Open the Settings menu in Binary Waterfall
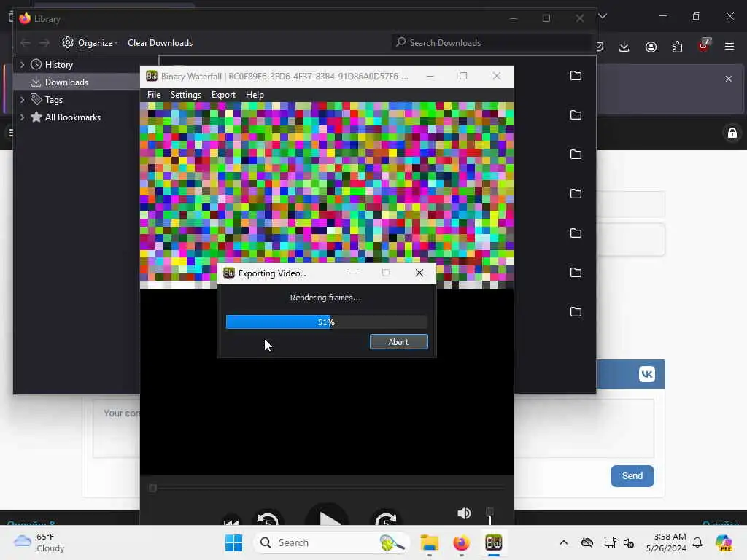The width and height of the screenshot is (747, 560). pyautogui.click(x=186, y=95)
